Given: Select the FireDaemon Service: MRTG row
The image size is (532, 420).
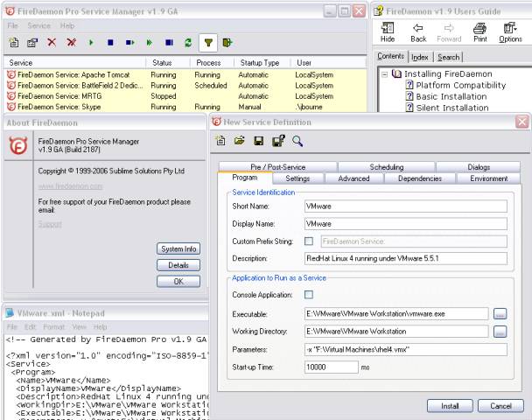Looking at the screenshot, I should tap(185, 96).
